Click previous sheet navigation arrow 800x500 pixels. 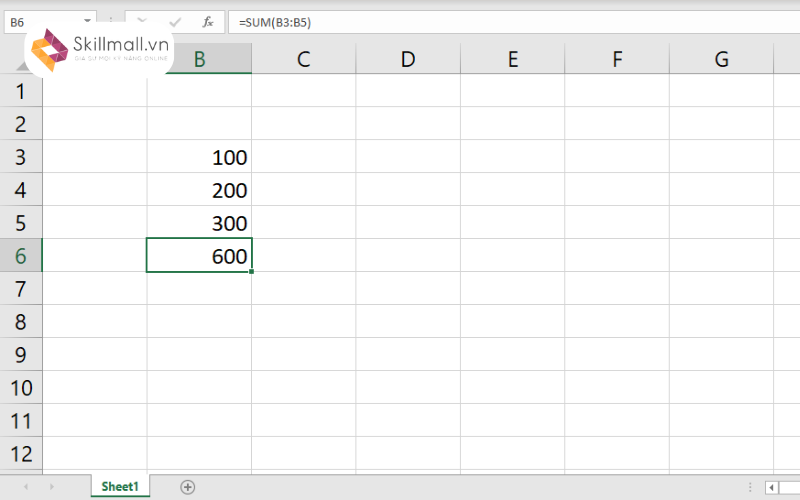[x=26, y=487]
